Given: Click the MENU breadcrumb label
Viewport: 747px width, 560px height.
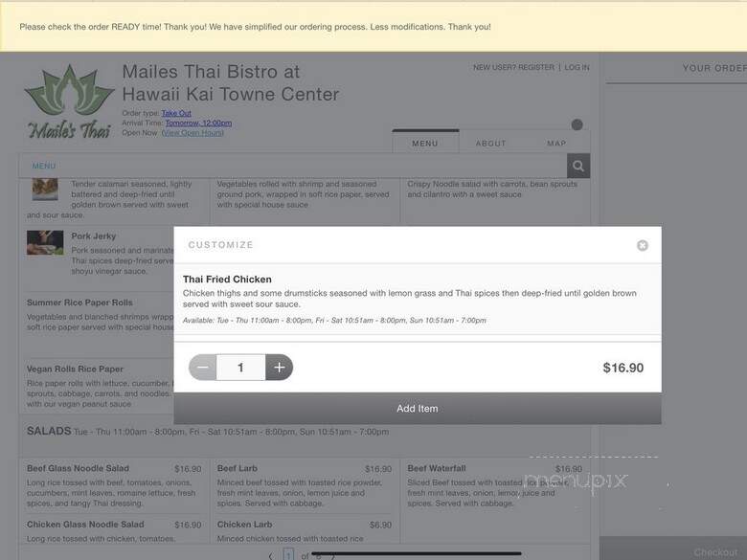Looking at the screenshot, I should (44, 166).
